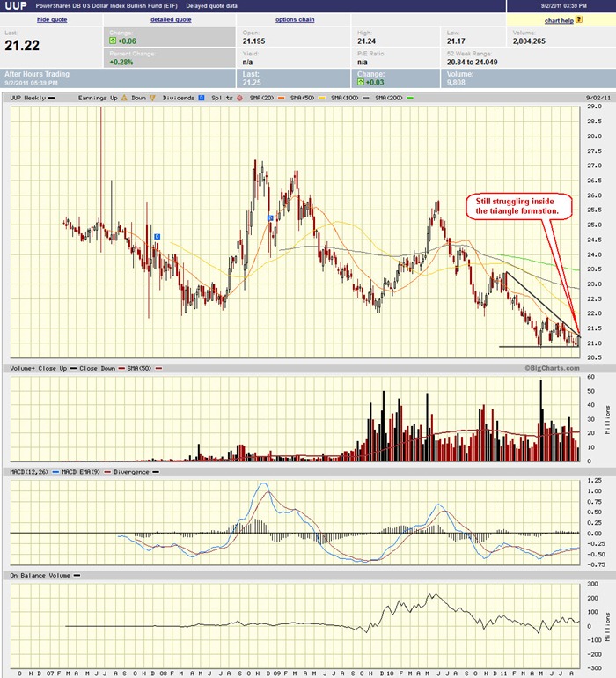This screenshot has height=678, width=616.
Task: Click the after-hours last price 21.25
Action: pyautogui.click(x=252, y=82)
